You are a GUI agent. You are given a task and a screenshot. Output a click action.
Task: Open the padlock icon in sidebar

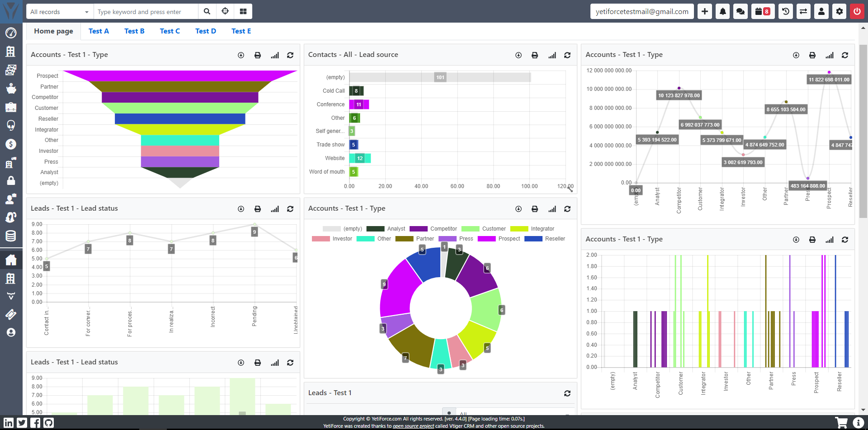[11, 181]
